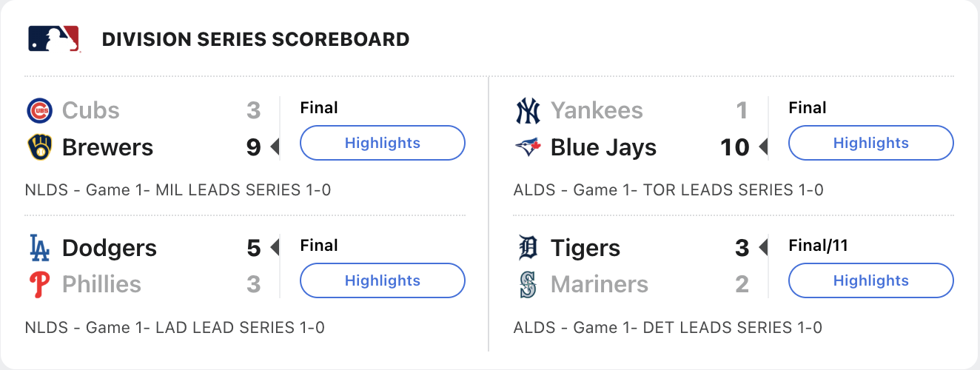Click the Dodgers LA logo

click(39, 248)
